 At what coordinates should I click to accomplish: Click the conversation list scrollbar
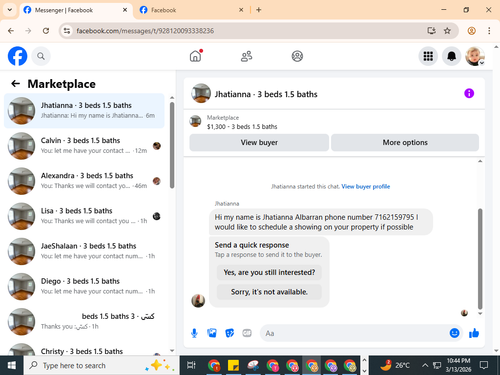coord(172,145)
